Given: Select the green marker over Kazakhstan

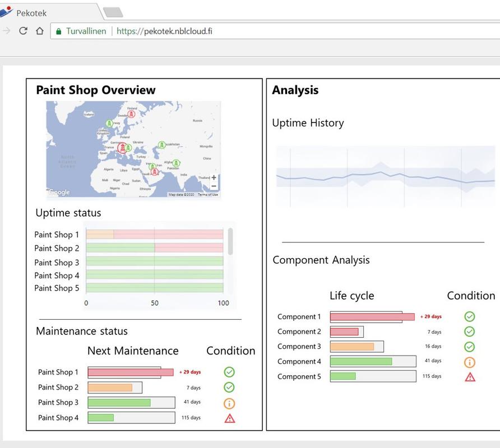Looking at the screenshot, I should point(161,145).
